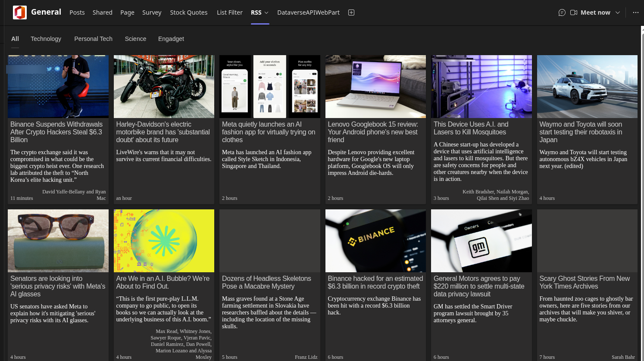Filter feed by Science
Image resolution: width=644 pixels, height=361 pixels.
click(x=135, y=39)
